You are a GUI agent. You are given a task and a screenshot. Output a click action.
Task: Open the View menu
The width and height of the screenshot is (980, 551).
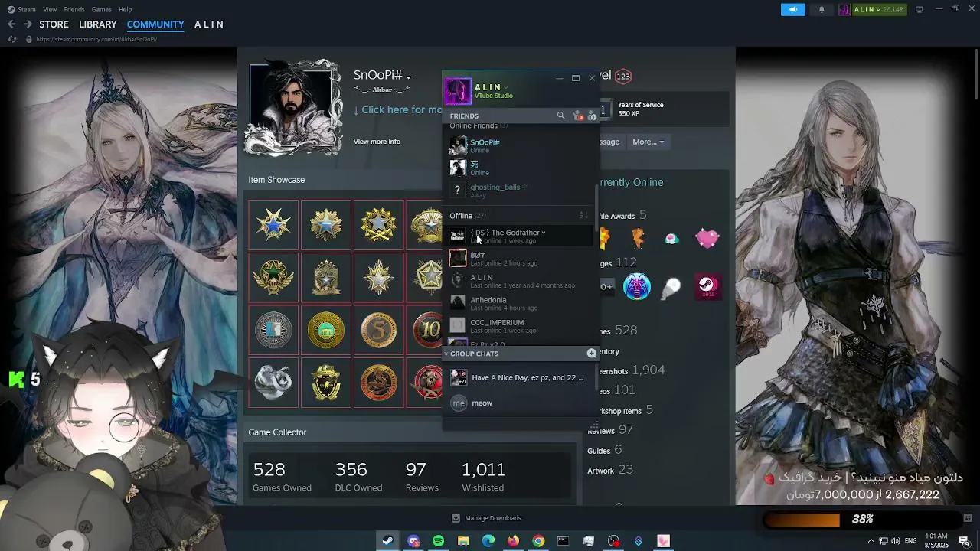[50, 9]
